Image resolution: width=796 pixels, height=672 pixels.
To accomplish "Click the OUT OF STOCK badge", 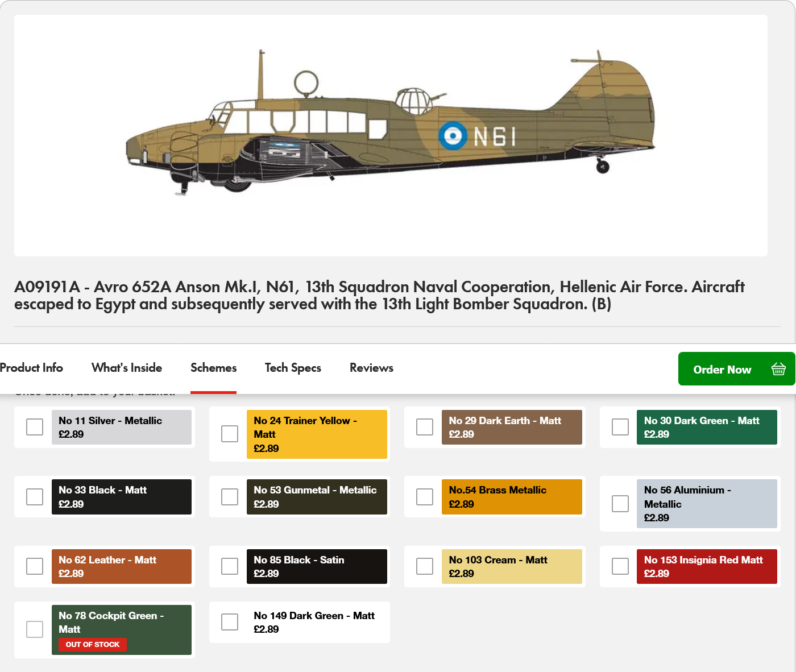I will tap(93, 644).
